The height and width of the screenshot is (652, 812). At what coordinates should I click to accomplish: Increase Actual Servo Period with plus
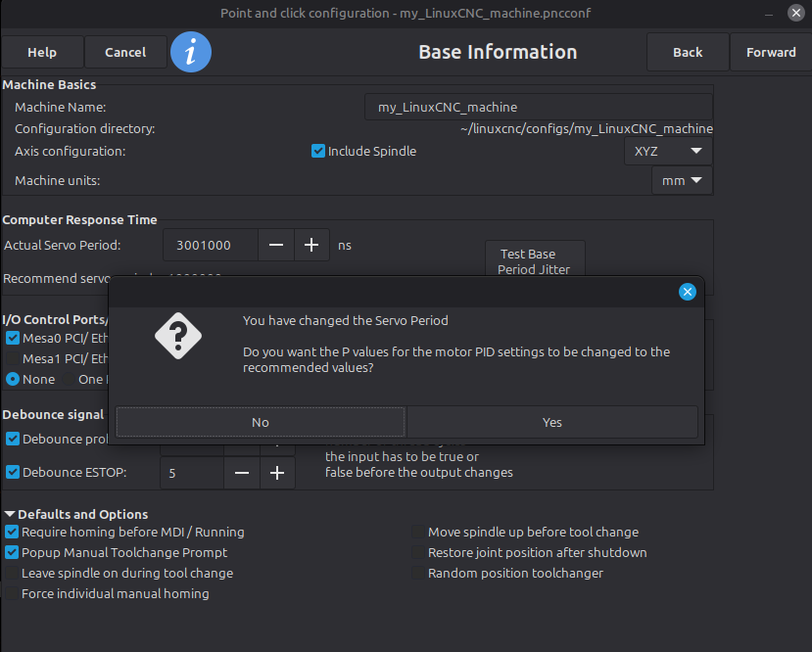click(x=311, y=246)
